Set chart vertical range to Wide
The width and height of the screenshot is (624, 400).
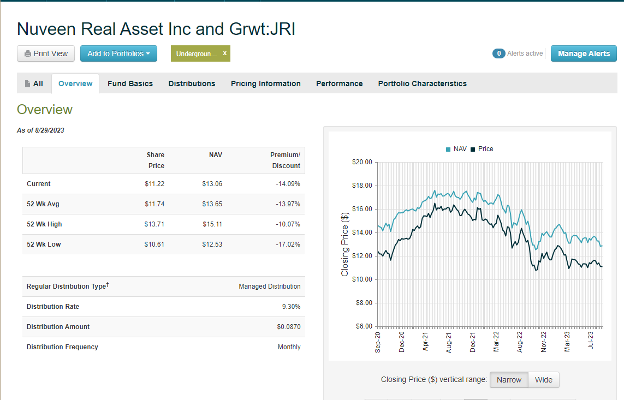point(543,380)
